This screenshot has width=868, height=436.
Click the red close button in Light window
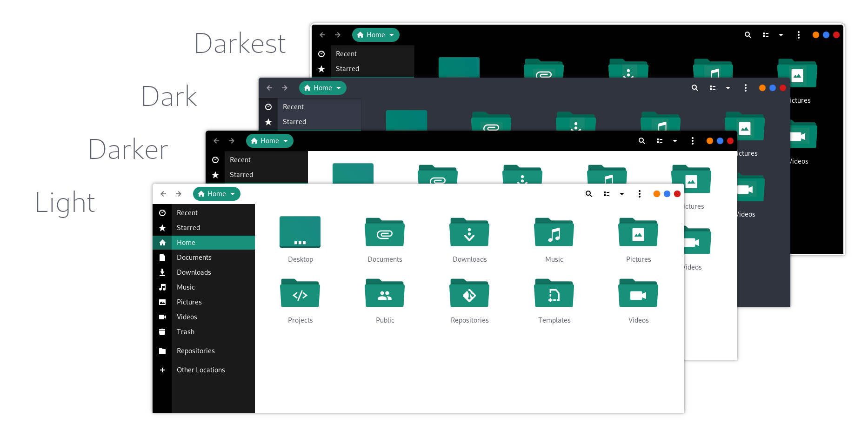coord(677,194)
